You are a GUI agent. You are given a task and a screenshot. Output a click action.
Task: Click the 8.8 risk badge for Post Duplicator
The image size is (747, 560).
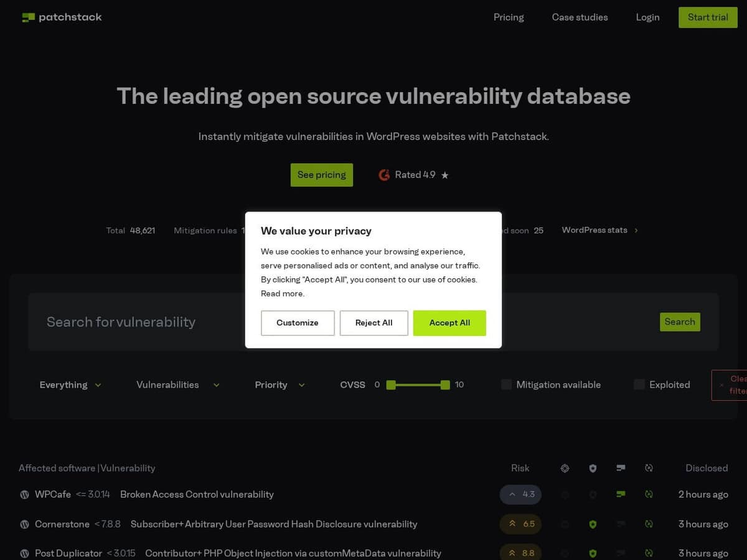[520, 553]
